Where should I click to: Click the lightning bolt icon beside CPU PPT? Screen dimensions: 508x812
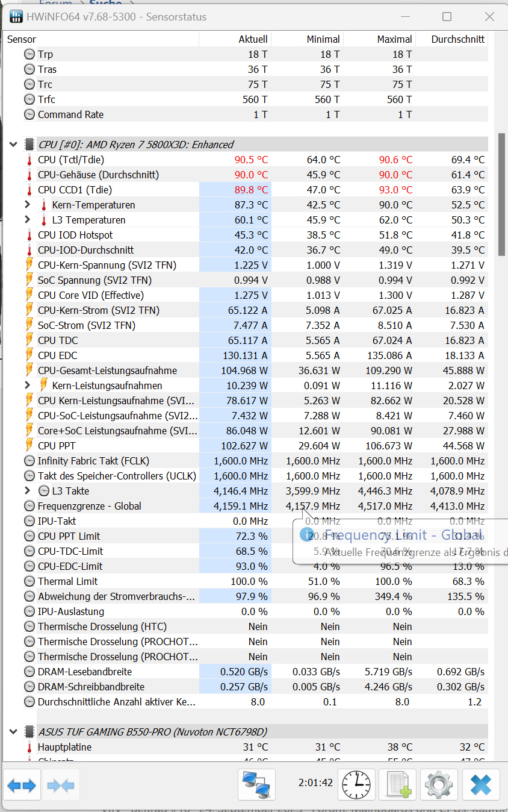coord(28,446)
